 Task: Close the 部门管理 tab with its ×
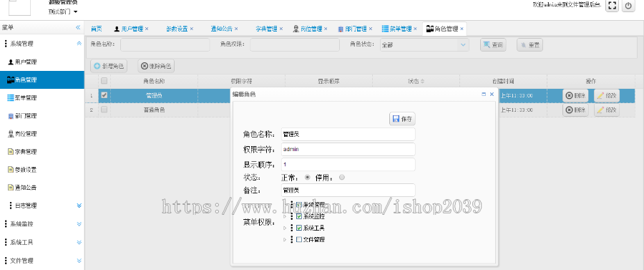coord(371,29)
